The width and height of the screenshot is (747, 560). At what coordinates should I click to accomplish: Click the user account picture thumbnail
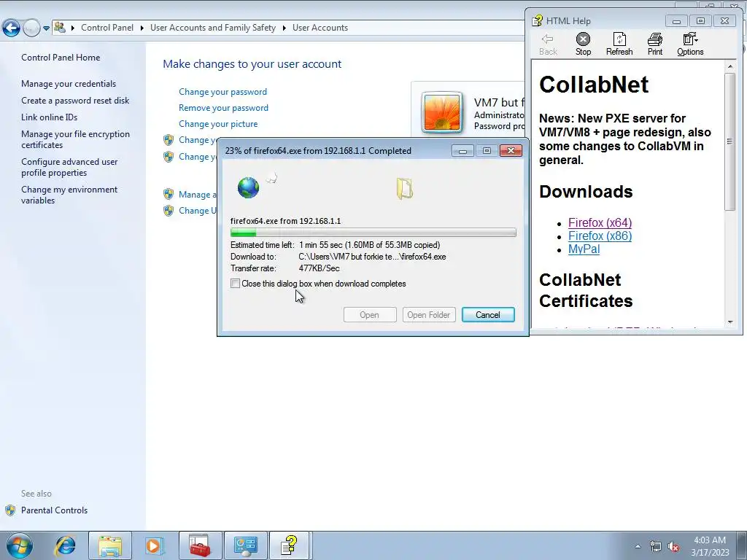[x=441, y=112]
